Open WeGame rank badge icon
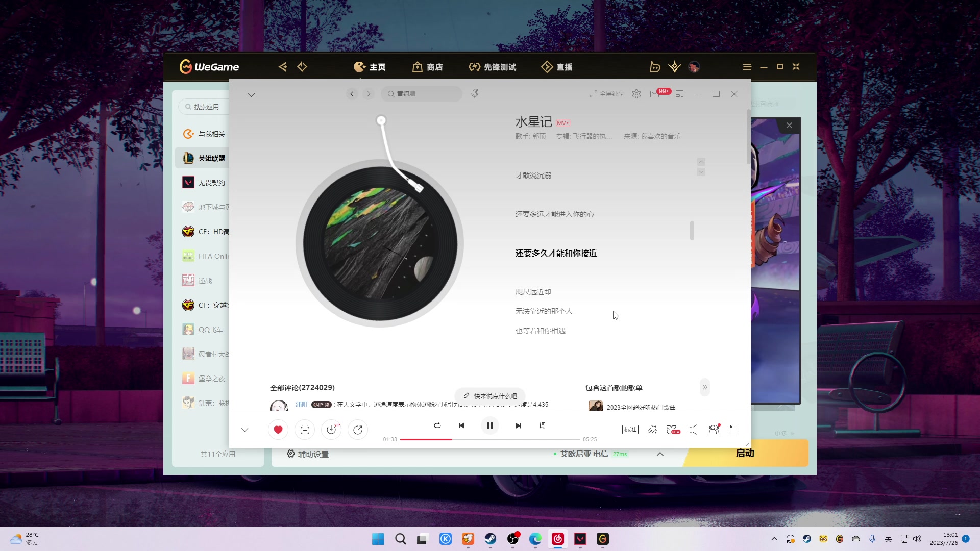The height and width of the screenshot is (551, 980). [675, 67]
